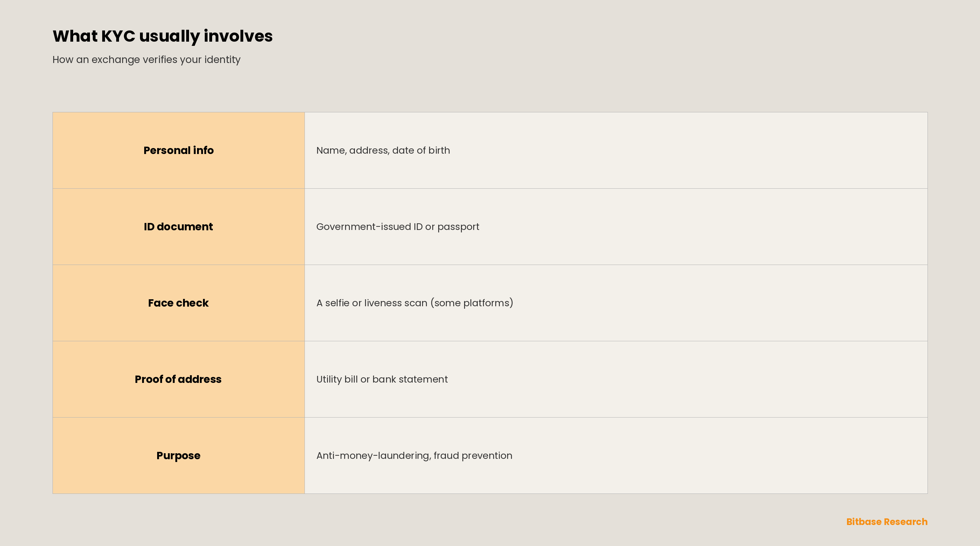The image size is (980, 546).
Task: Select the subtitle about exchange identity verification
Action: (x=146, y=60)
